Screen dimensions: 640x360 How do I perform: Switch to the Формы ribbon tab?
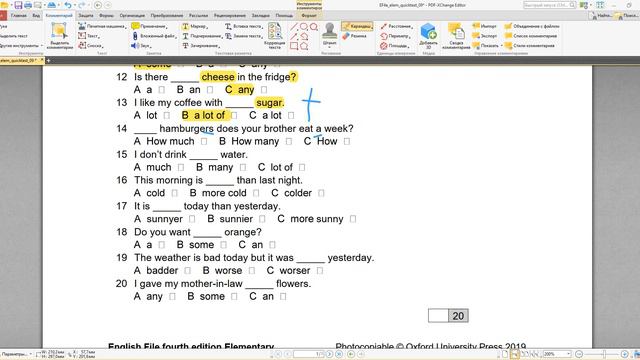point(106,16)
